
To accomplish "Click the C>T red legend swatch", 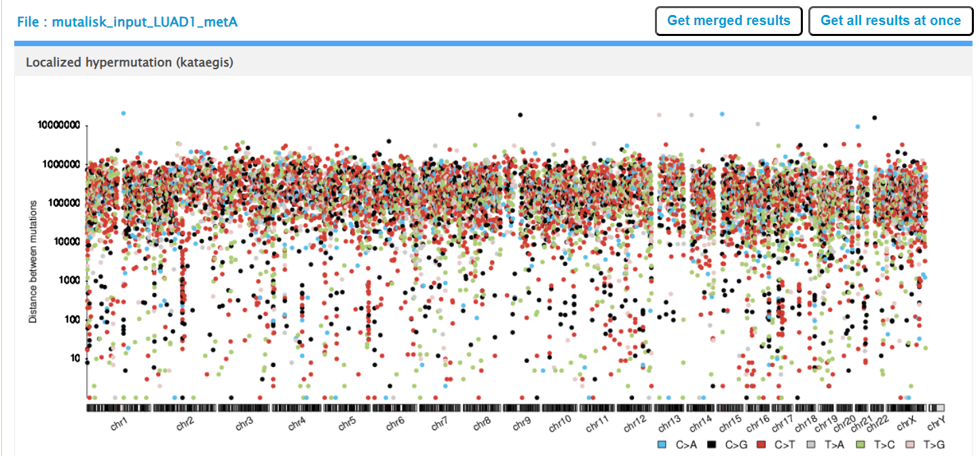I will coord(761,445).
